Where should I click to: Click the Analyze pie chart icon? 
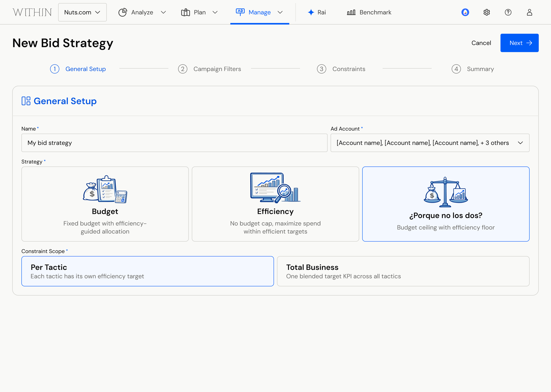[x=123, y=12]
